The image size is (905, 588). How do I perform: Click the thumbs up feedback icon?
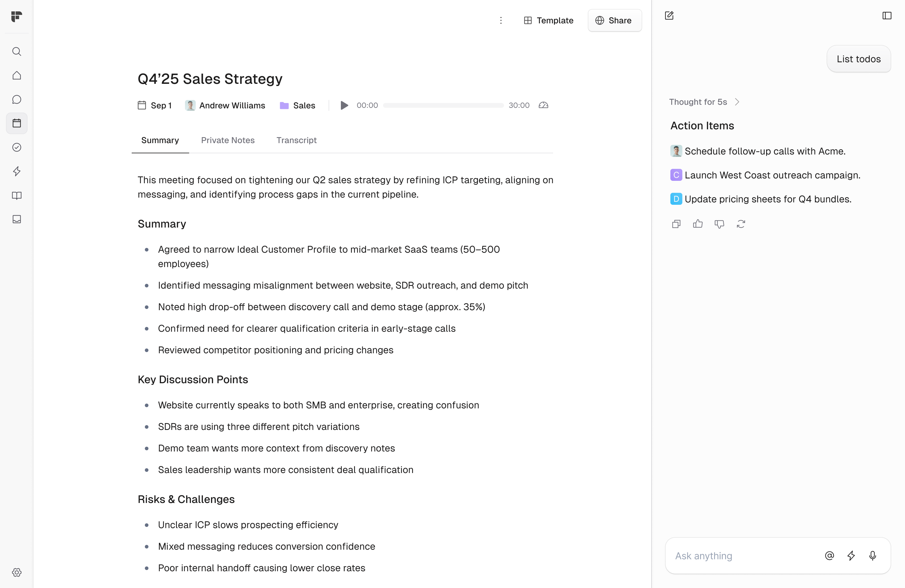(x=698, y=224)
